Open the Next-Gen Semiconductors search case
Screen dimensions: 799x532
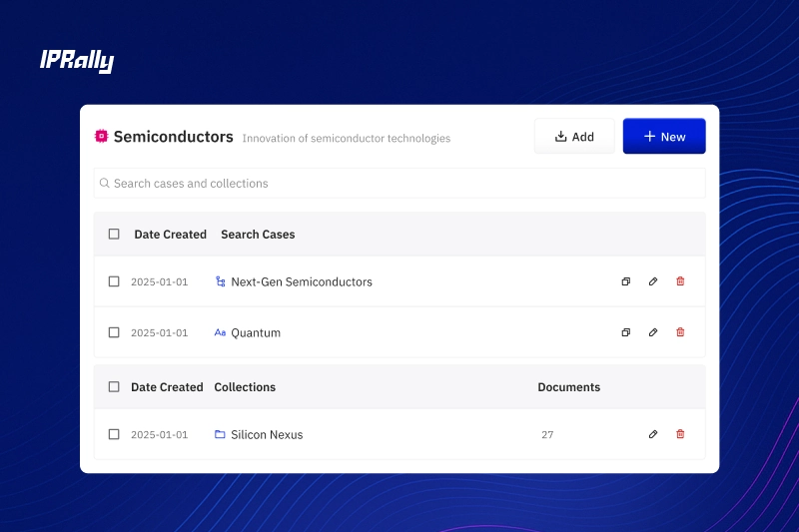tap(302, 281)
